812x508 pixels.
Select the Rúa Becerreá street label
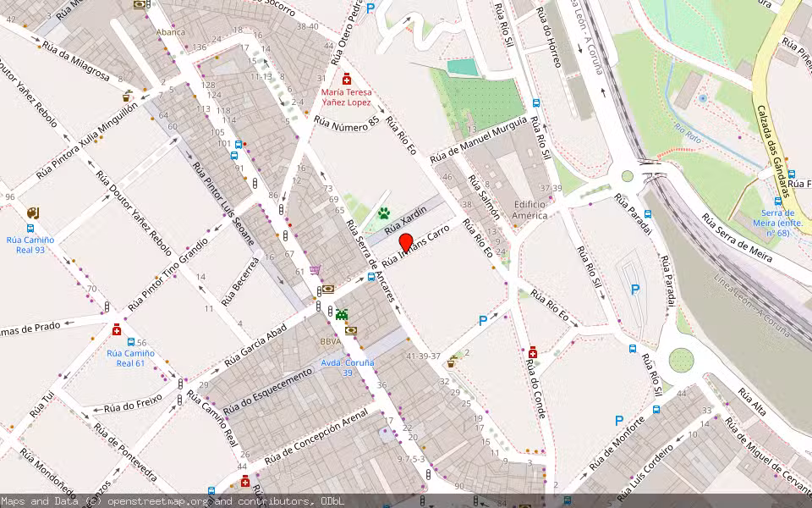pyautogui.click(x=239, y=281)
